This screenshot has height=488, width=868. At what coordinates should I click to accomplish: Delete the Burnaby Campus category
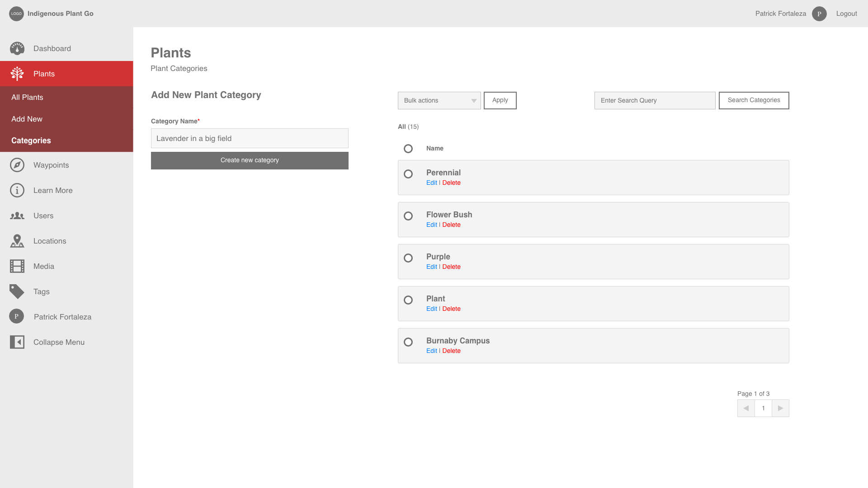pos(451,351)
